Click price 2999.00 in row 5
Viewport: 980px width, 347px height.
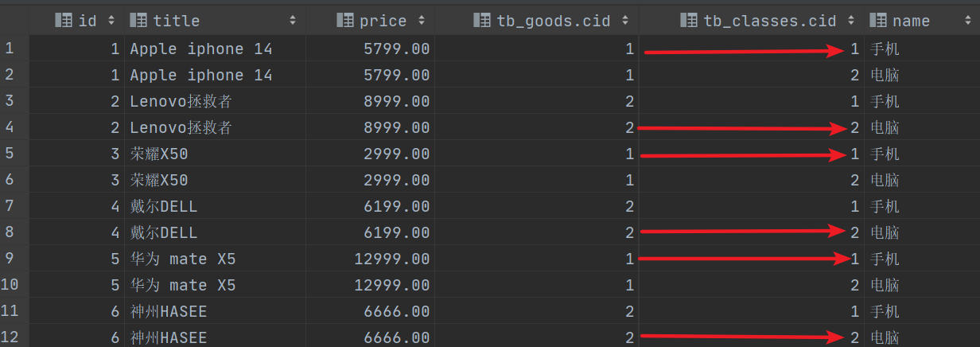397,154
